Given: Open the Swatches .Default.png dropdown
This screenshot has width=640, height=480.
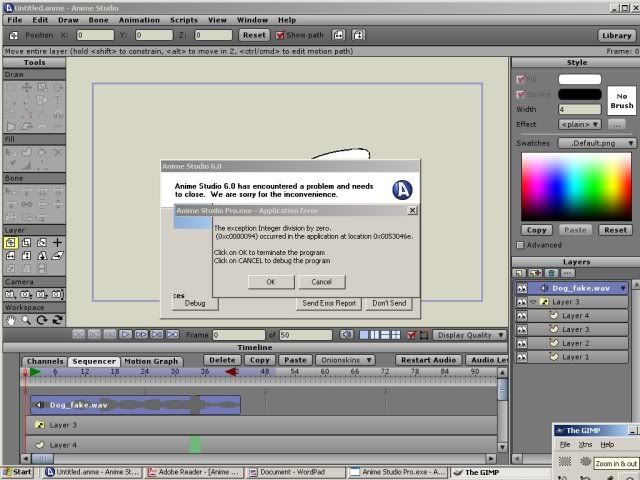Looking at the screenshot, I should [597, 143].
